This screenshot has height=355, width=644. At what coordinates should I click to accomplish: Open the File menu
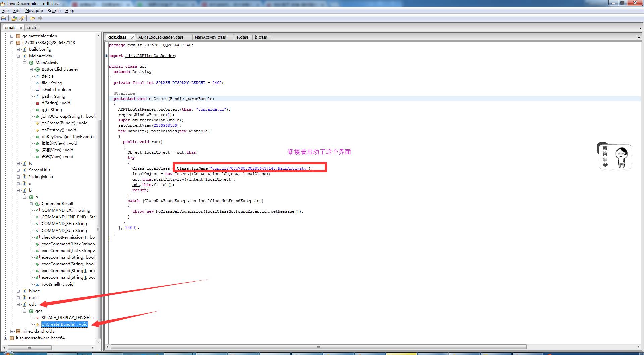click(5, 11)
